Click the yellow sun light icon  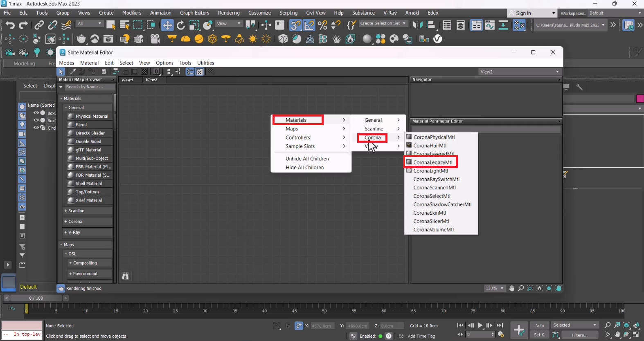tap(252, 39)
